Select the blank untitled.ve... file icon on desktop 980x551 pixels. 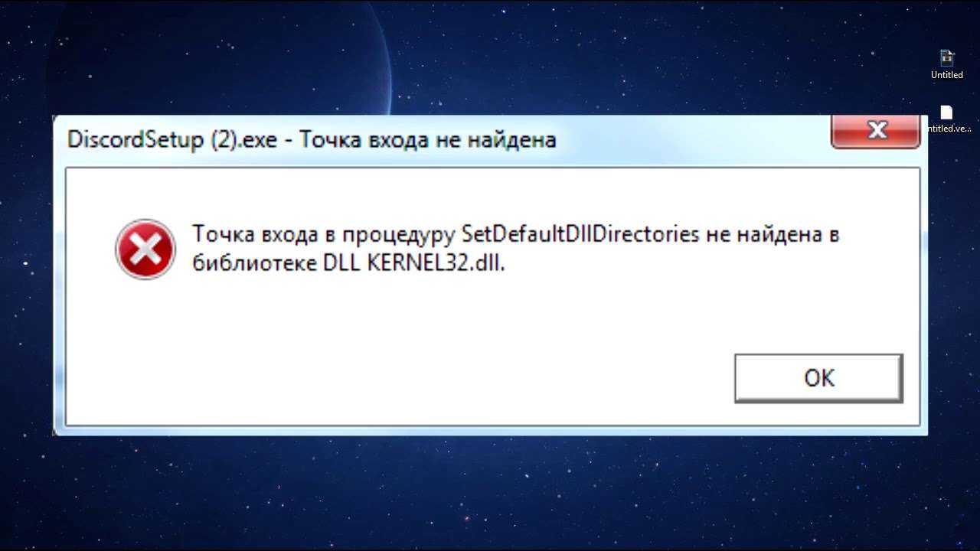(946, 112)
